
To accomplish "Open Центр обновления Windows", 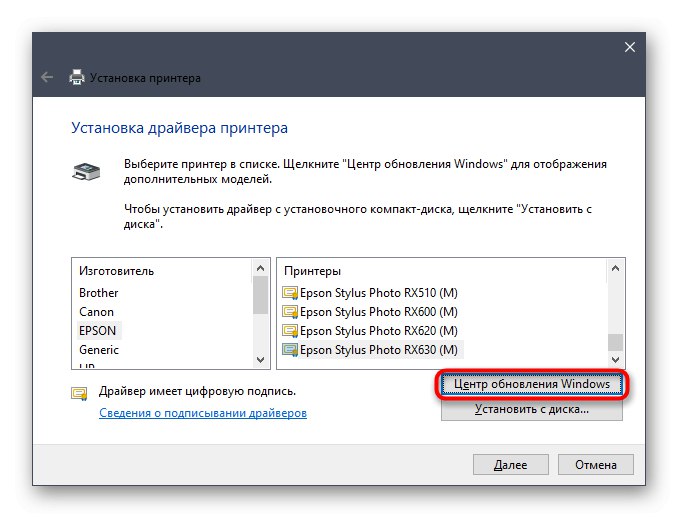I will tap(531, 384).
